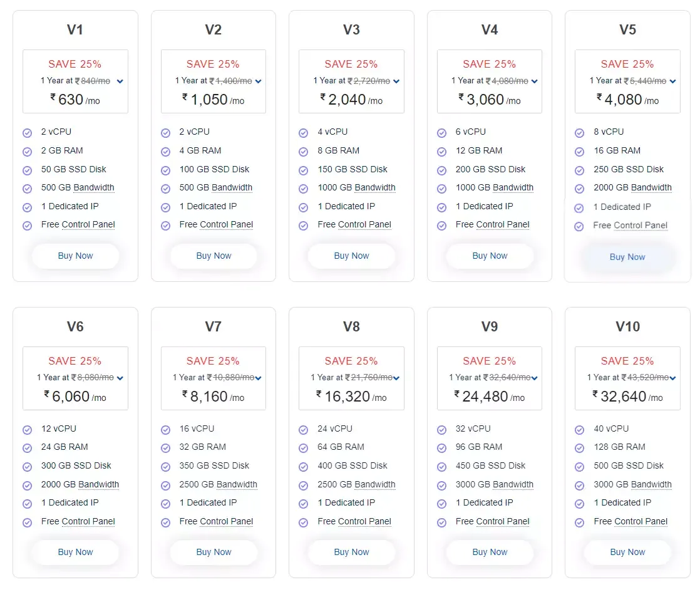The height and width of the screenshot is (597, 700).
Task: Select the V7 plan title heading
Action: [214, 326]
